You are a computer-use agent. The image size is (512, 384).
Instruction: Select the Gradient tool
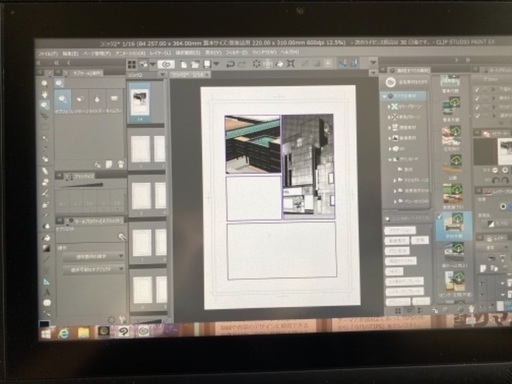46,248
